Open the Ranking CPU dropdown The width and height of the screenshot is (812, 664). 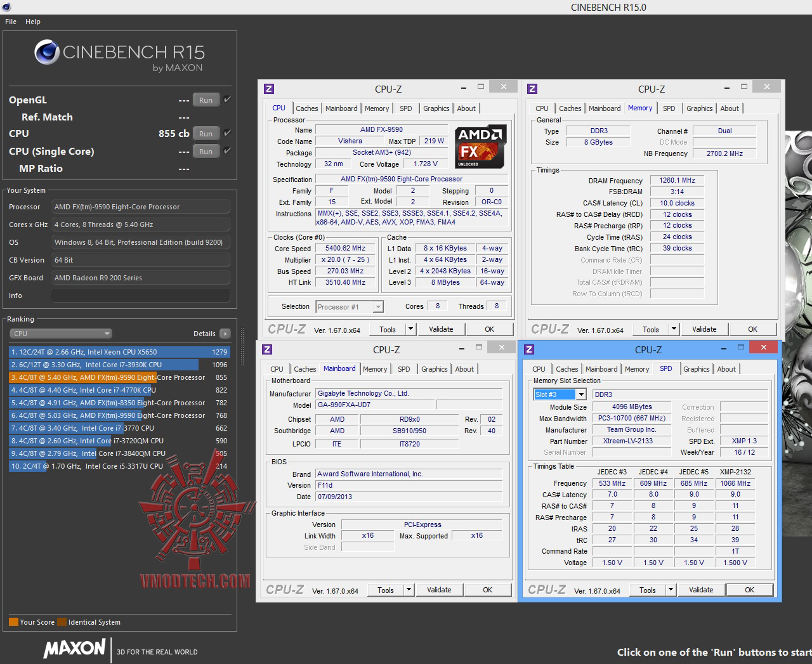point(61,334)
